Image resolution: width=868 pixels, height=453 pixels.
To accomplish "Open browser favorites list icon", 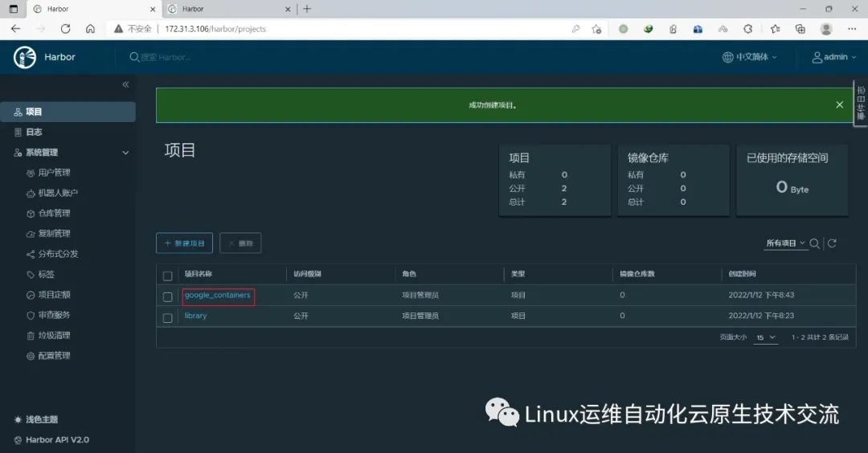I will [x=775, y=29].
